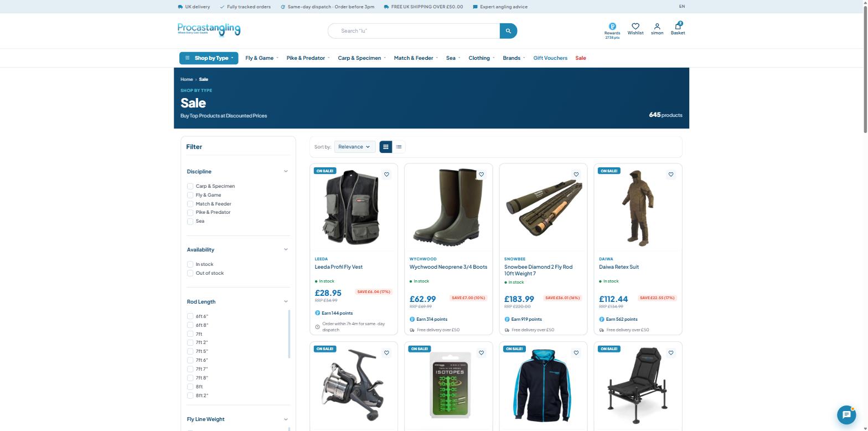Tick the Match & Feeder filter checkbox
868x431 pixels.
pos(190,204)
